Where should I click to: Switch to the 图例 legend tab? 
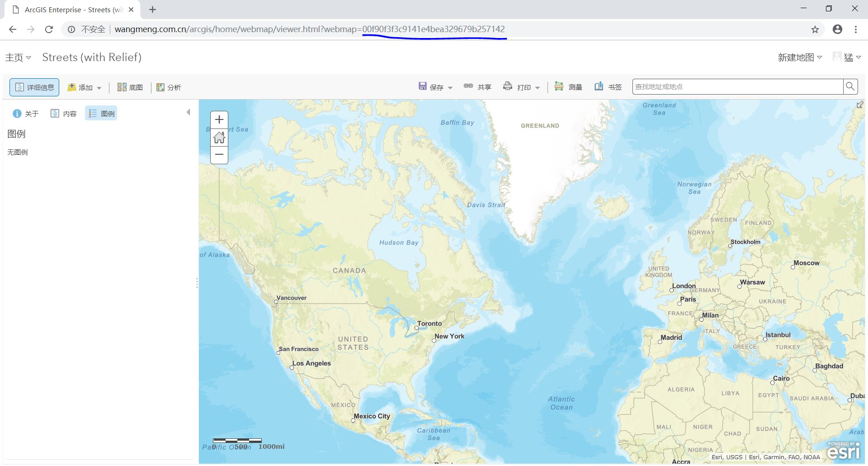tap(101, 113)
